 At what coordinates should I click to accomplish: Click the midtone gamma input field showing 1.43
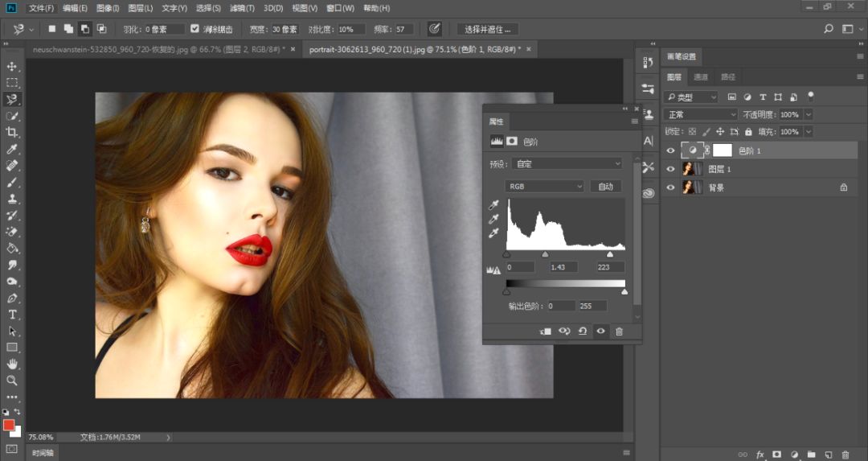point(562,267)
